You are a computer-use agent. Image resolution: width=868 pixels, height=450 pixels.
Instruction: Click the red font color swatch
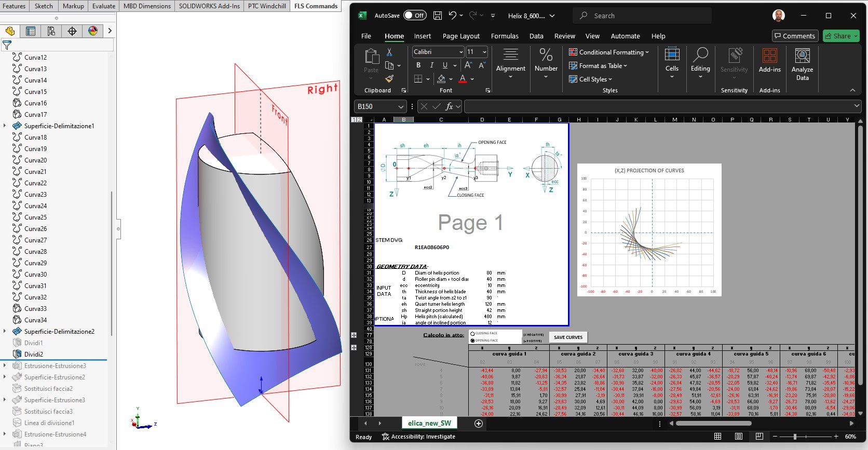pyautogui.click(x=463, y=79)
